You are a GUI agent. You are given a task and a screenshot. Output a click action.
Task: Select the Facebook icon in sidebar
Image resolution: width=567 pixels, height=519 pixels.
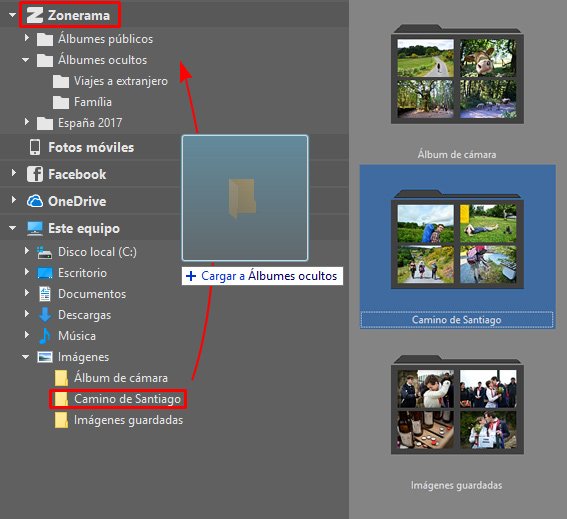(x=35, y=174)
